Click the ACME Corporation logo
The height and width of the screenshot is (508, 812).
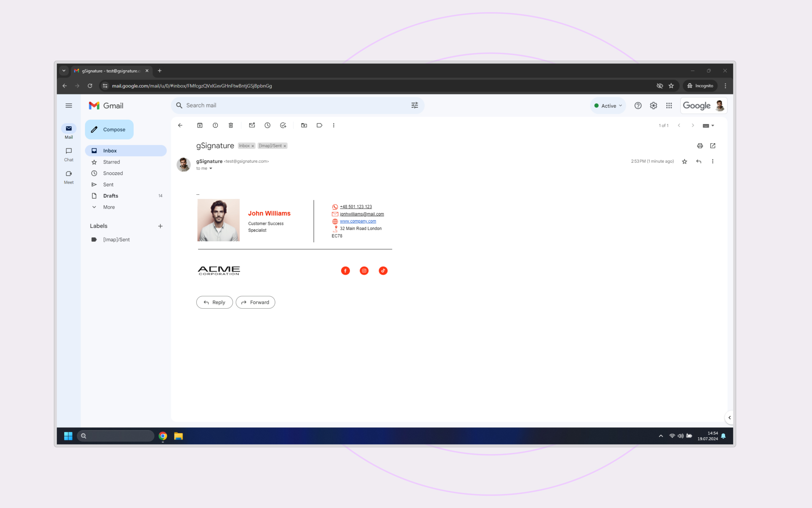[x=219, y=271]
